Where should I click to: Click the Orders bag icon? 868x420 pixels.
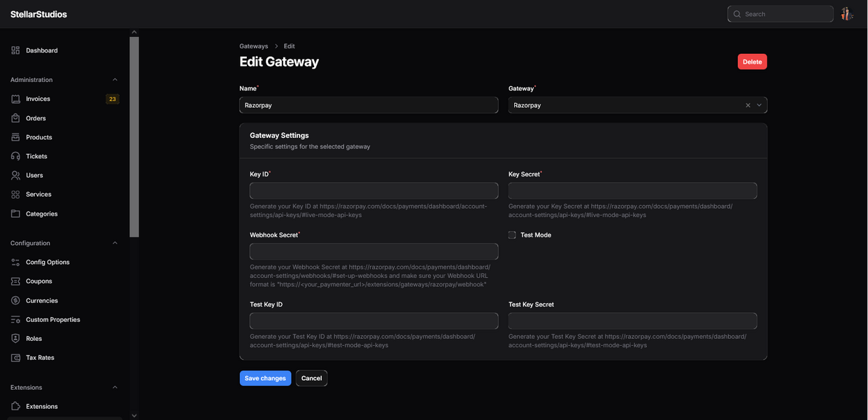15,118
